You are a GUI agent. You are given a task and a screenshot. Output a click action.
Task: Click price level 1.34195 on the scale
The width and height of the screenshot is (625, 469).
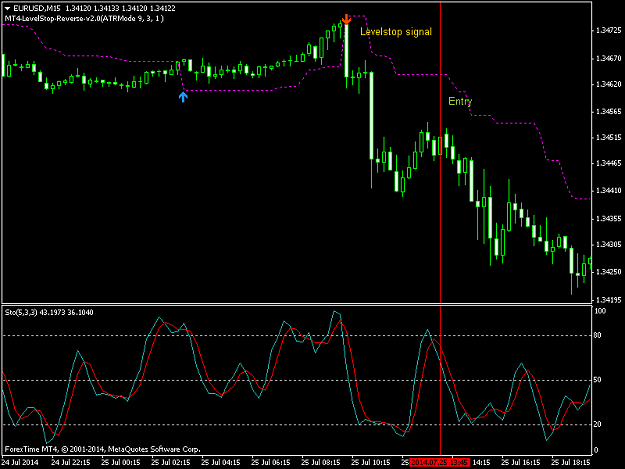coord(608,299)
